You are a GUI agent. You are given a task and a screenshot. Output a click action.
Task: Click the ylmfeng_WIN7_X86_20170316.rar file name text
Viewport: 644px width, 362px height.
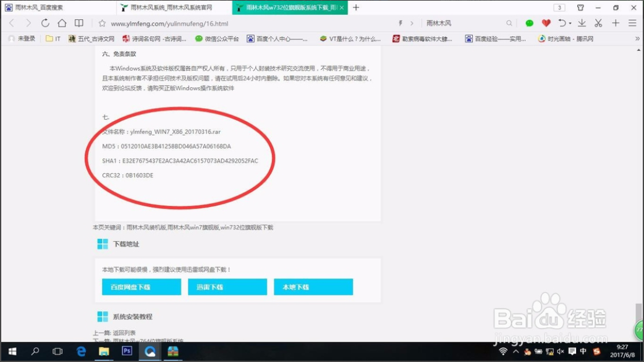176,132
